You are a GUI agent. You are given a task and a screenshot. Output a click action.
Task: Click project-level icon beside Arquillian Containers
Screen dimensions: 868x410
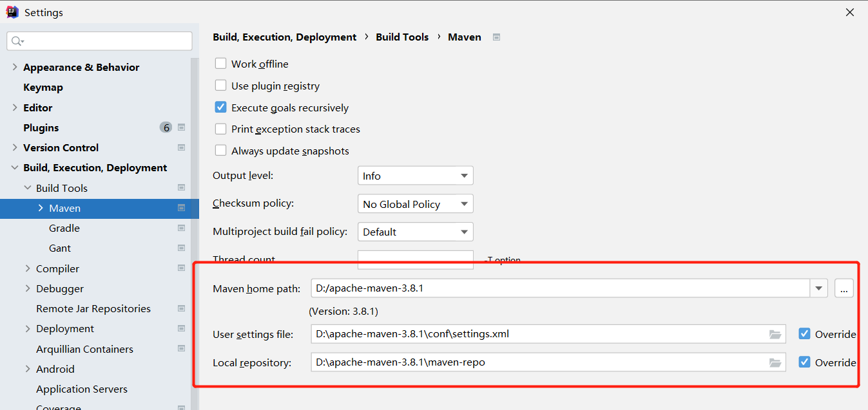181,349
